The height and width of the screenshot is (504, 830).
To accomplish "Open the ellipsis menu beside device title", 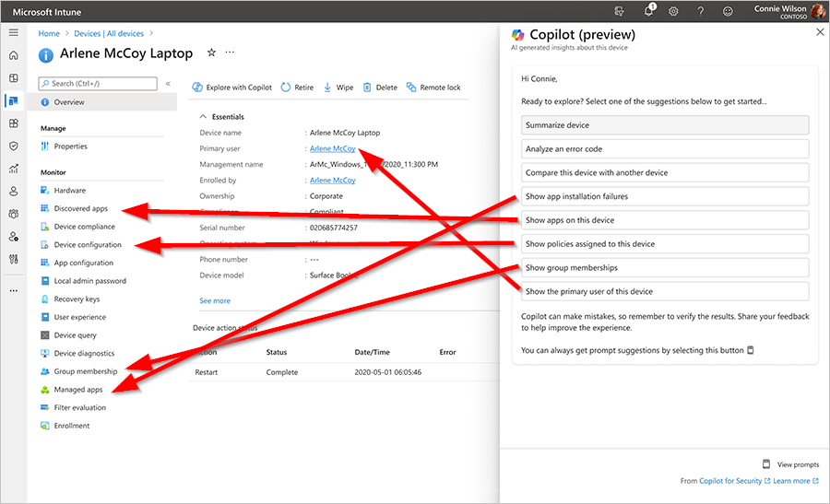I will click(230, 53).
